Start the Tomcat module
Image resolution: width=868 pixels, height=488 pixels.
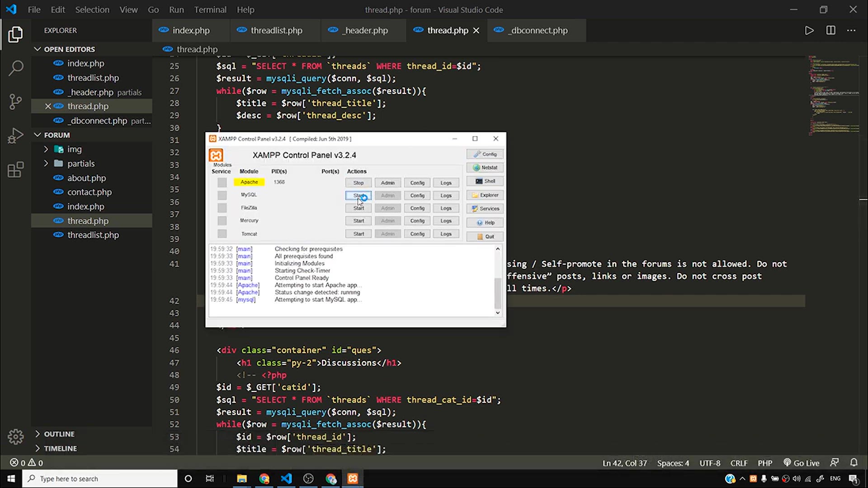(x=359, y=234)
